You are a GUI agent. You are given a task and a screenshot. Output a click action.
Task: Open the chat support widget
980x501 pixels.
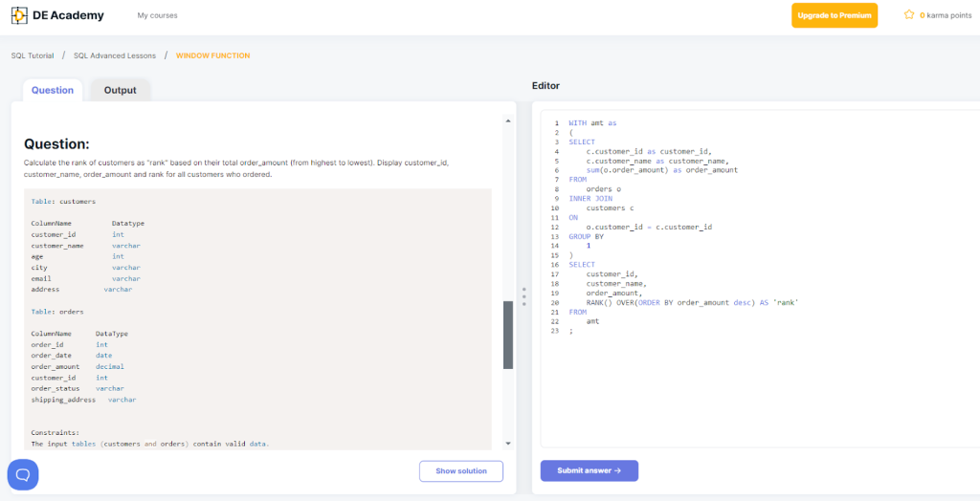coord(23,474)
